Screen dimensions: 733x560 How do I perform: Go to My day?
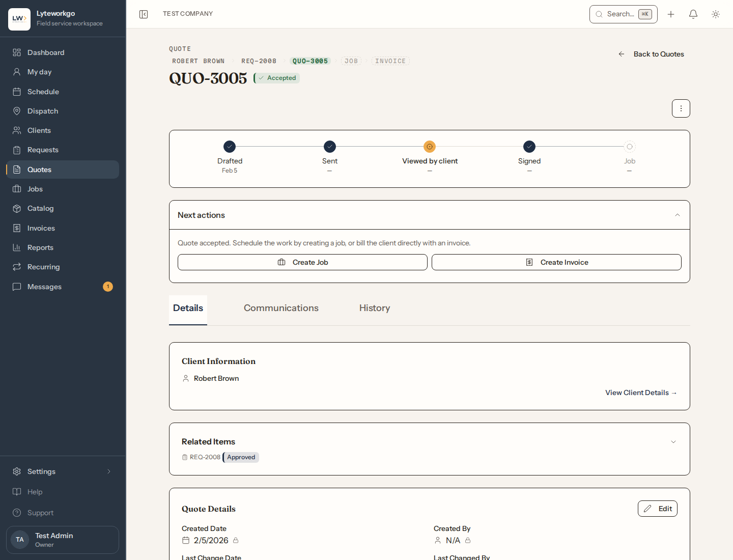pos(63,72)
